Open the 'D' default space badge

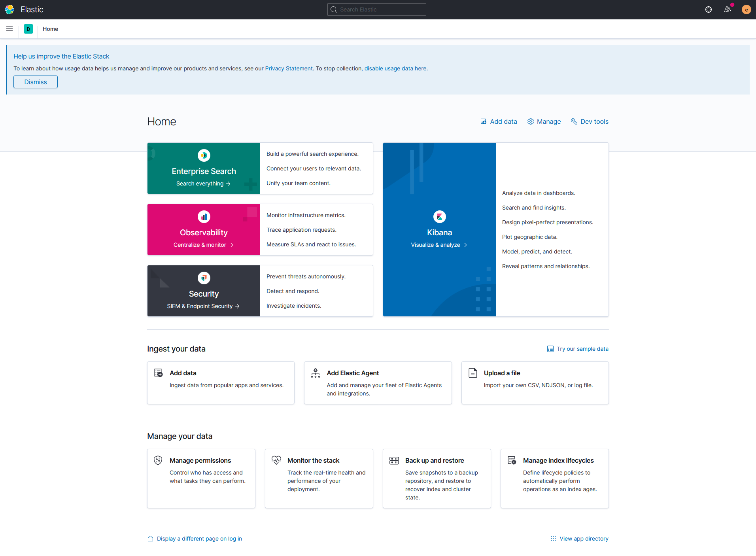[x=28, y=29]
